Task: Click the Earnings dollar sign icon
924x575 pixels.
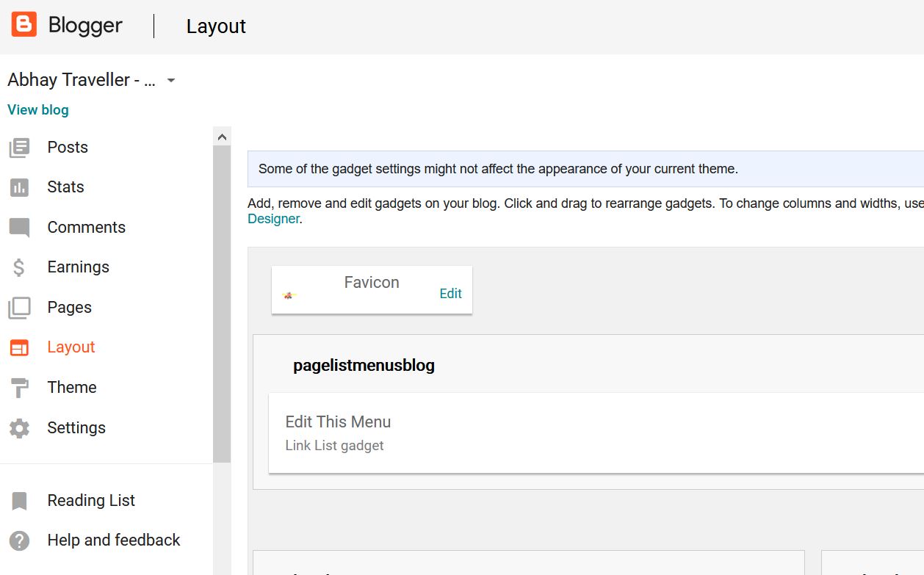Action: click(x=20, y=267)
